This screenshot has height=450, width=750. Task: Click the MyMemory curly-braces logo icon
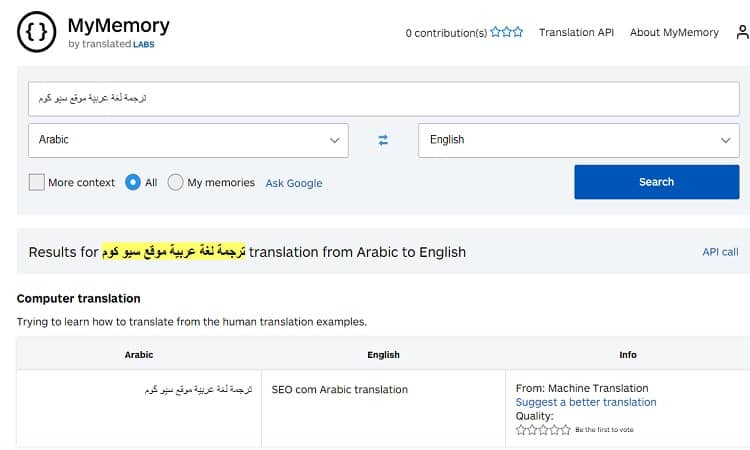(37, 33)
